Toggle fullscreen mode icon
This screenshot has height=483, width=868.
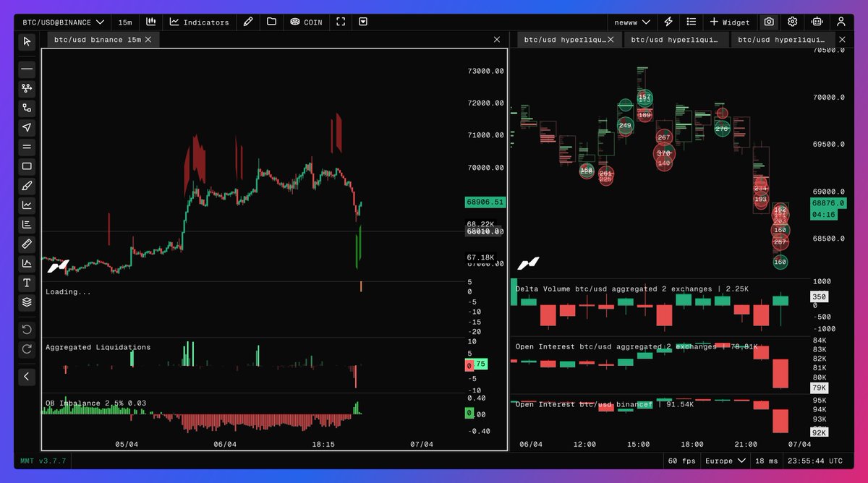point(341,22)
